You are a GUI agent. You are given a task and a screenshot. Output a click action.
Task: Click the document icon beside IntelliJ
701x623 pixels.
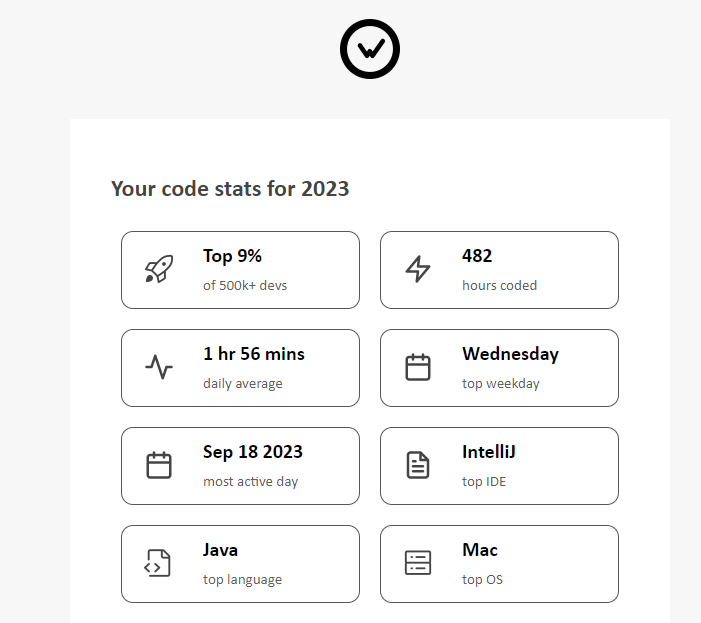click(418, 465)
